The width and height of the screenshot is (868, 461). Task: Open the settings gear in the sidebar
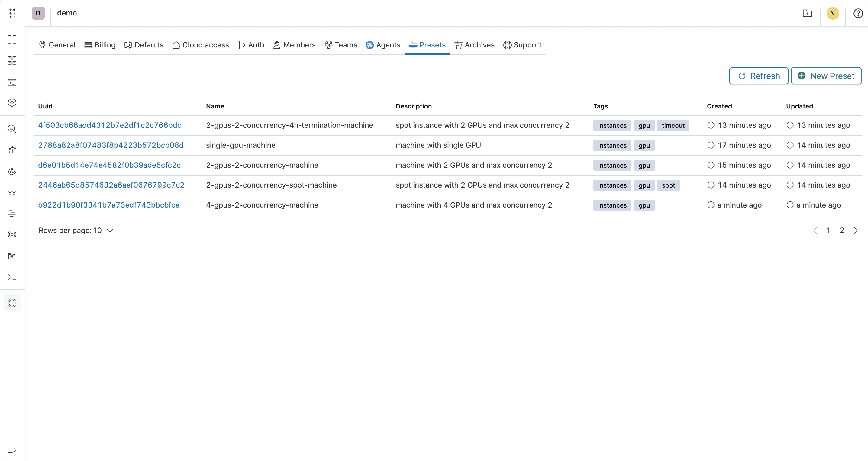12,303
